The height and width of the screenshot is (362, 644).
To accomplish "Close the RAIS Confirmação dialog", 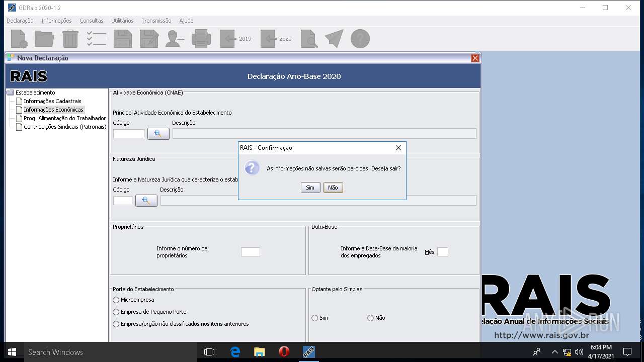I will pos(398,148).
